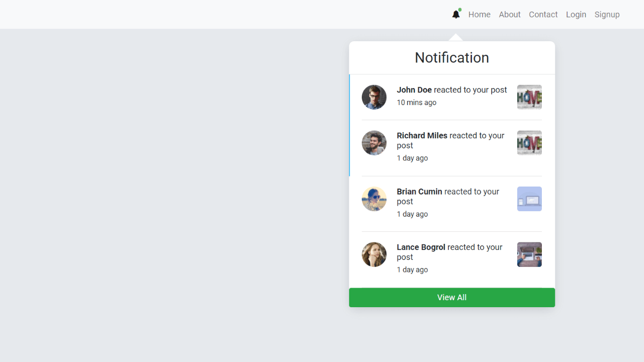The image size is (644, 362).
Task: Click the LOVE image beside Richard Miles
Action: 529,142
